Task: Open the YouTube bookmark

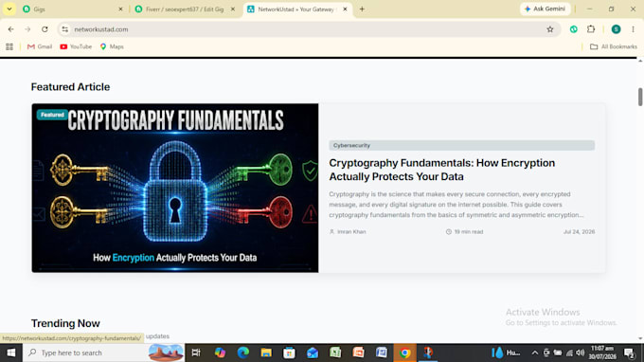Action: (x=76, y=46)
